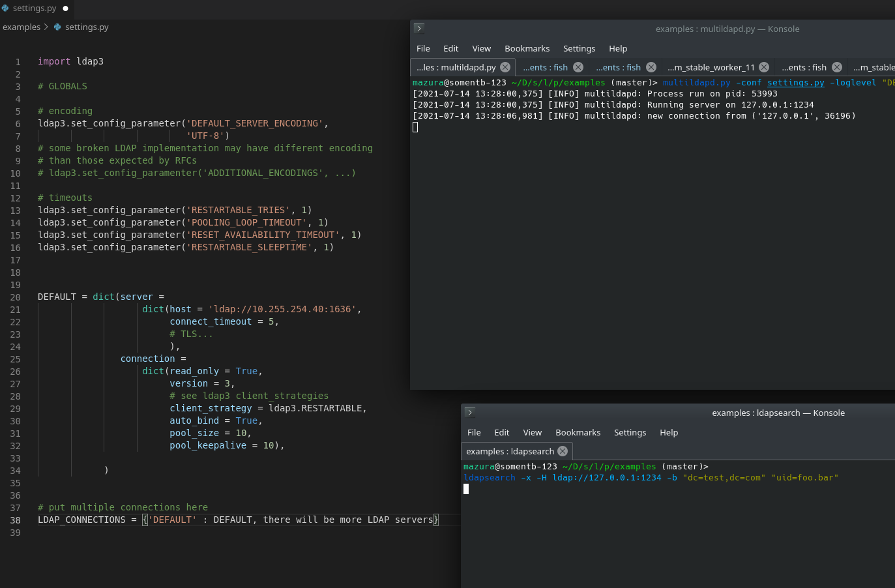Click the "dc=test,dc=com" argument in terminal

pyautogui.click(x=724, y=478)
